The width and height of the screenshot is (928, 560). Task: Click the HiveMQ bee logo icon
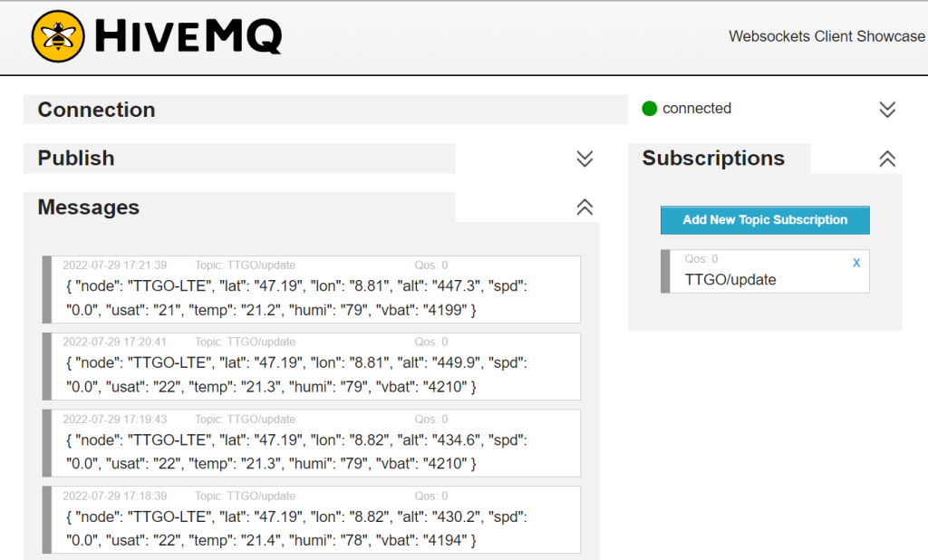[x=59, y=36]
